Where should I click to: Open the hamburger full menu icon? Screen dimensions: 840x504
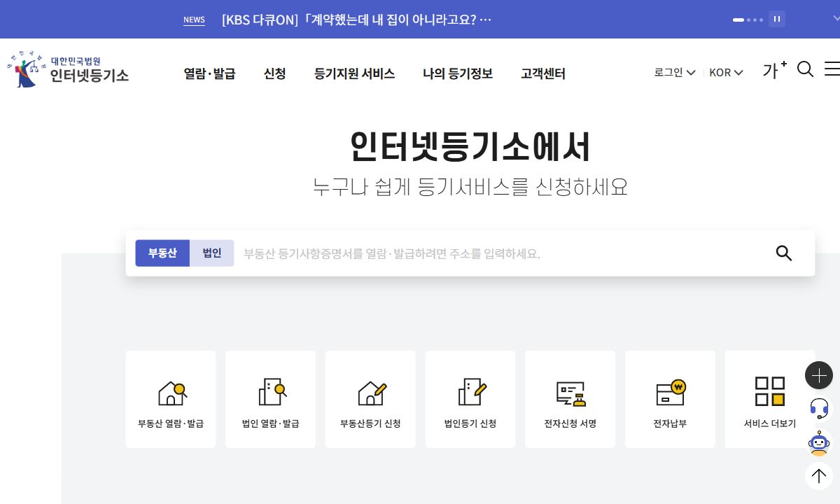[832, 69]
